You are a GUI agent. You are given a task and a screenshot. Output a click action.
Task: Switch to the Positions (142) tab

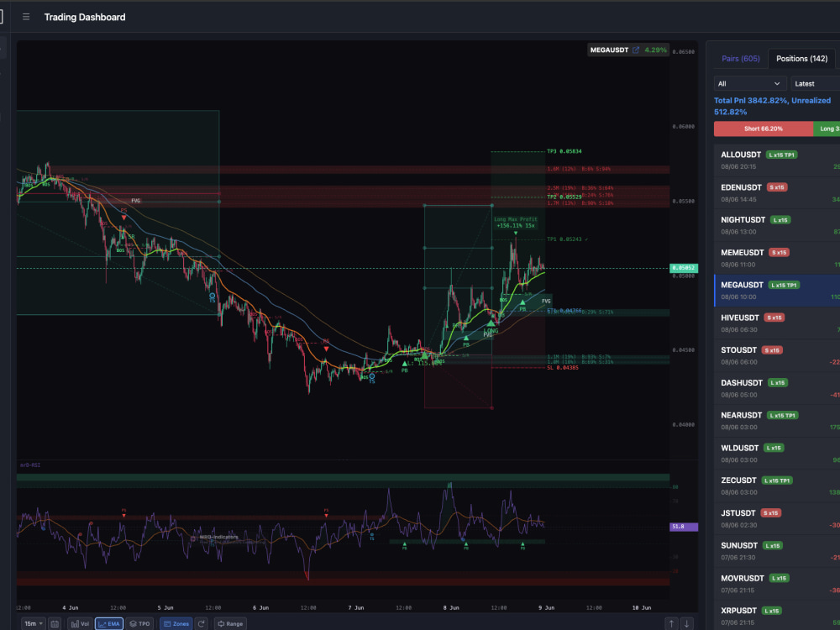coord(801,59)
